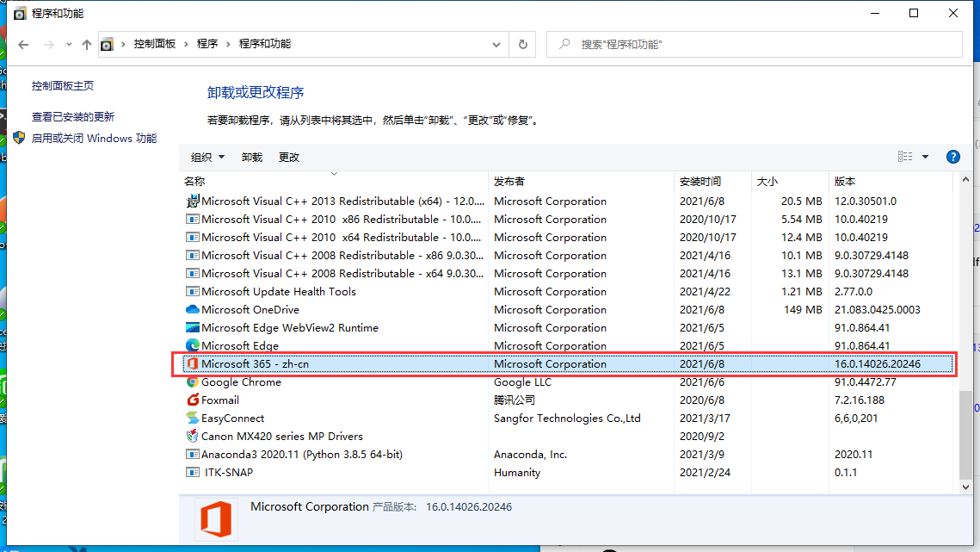Image resolution: width=980 pixels, height=552 pixels.
Task: Open the 组织 dropdown menu
Action: click(207, 157)
